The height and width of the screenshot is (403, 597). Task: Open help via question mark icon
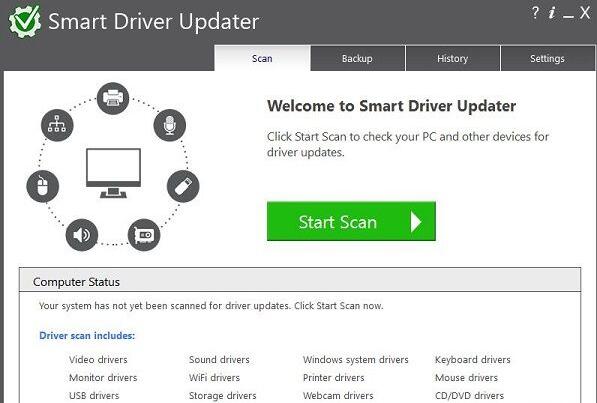click(535, 13)
